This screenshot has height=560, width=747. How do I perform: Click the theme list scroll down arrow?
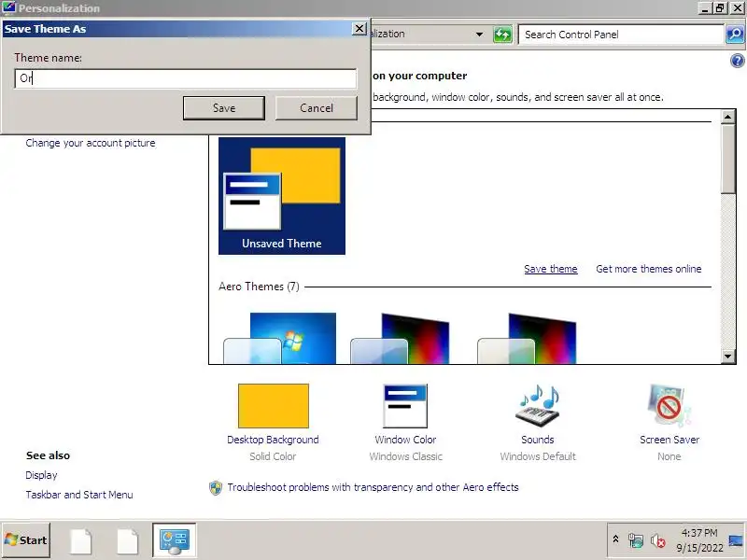(727, 357)
